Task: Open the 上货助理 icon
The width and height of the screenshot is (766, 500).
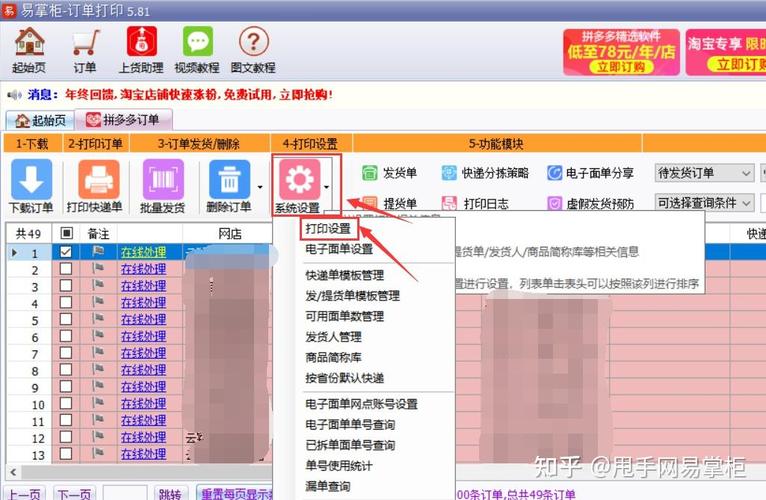Action: coord(141,50)
